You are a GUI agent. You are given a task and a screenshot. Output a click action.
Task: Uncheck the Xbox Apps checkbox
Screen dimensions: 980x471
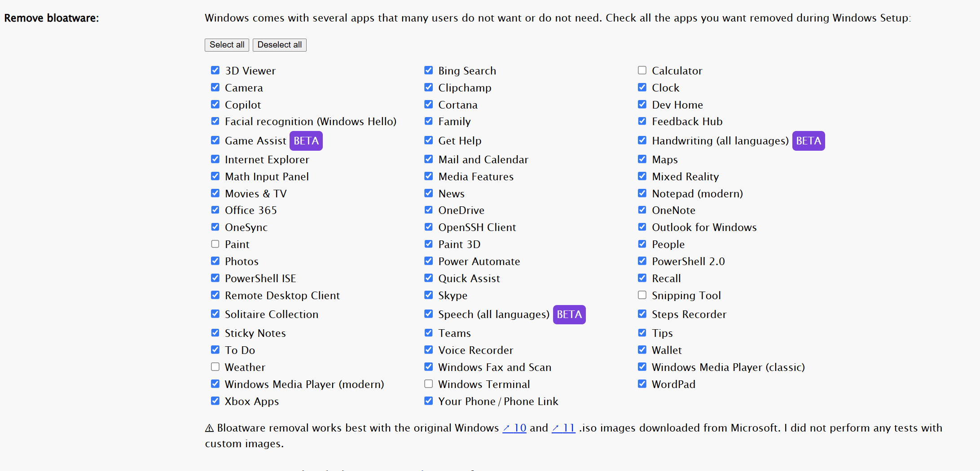click(215, 401)
